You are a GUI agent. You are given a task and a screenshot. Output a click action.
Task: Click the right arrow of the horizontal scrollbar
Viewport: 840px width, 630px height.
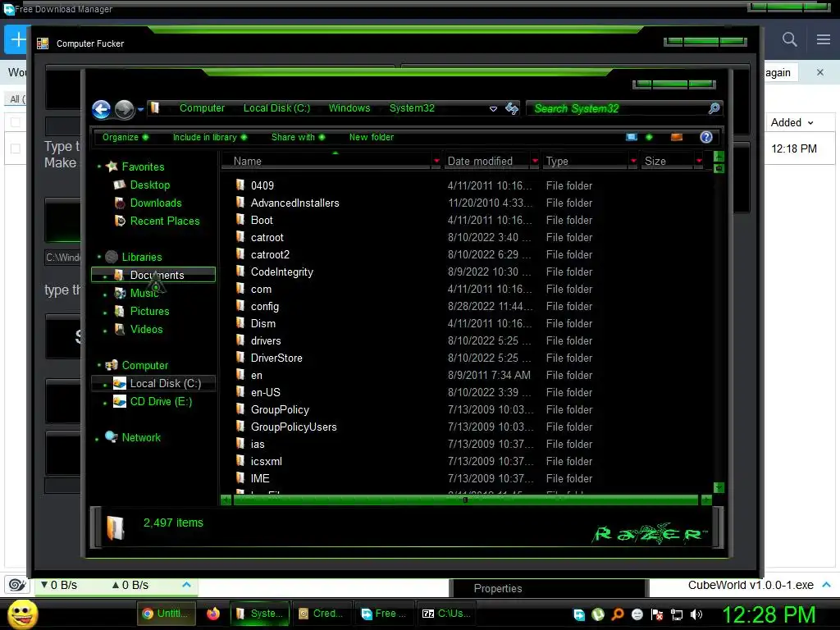706,500
